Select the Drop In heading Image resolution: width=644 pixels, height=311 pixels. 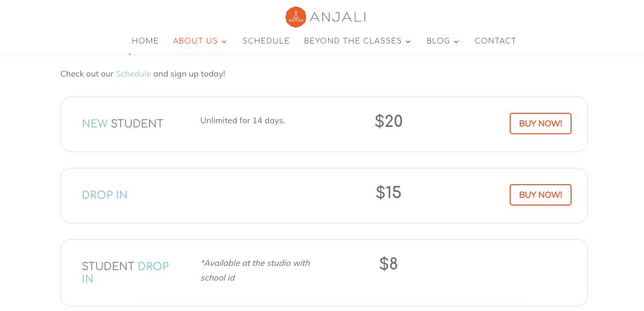(x=105, y=195)
